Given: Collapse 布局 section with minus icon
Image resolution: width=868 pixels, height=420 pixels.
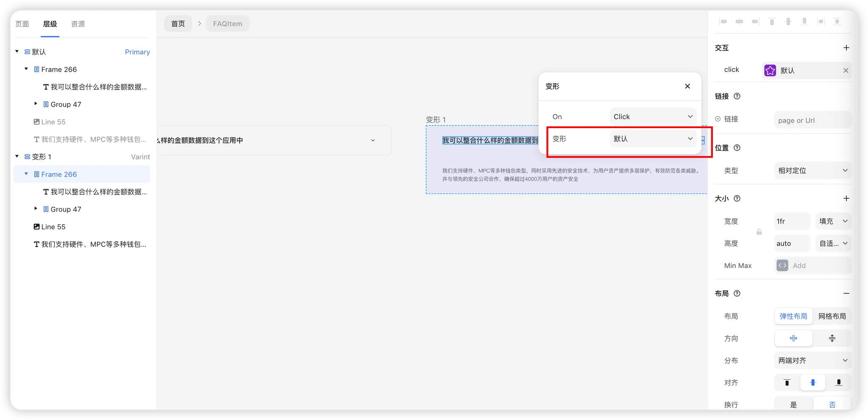Looking at the screenshot, I should (846, 294).
